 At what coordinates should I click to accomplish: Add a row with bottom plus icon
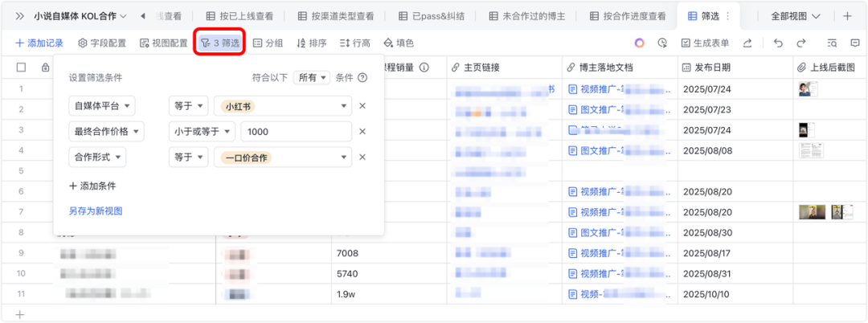(20, 315)
